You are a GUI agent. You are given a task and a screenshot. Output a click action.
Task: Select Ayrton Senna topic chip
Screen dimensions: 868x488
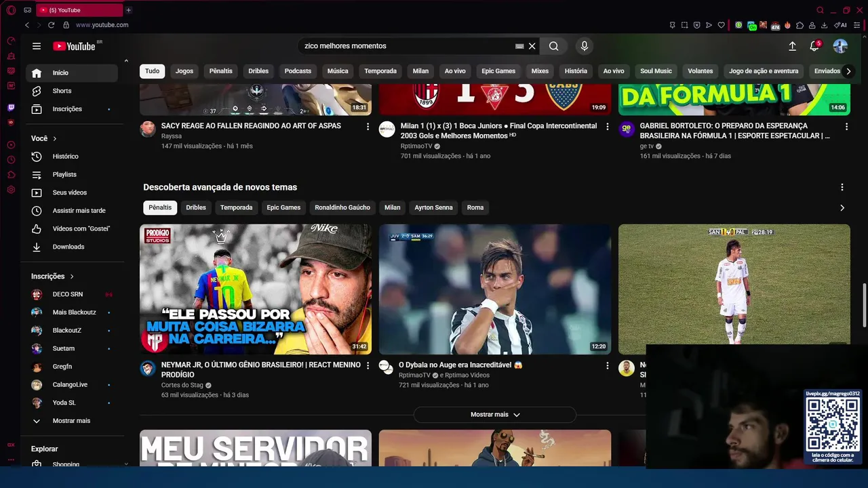pyautogui.click(x=433, y=207)
